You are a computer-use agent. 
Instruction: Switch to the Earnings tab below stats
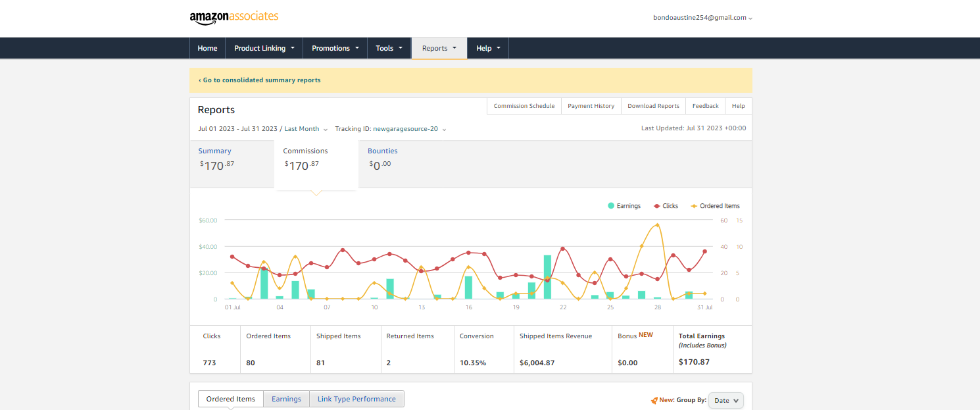[x=286, y=399]
